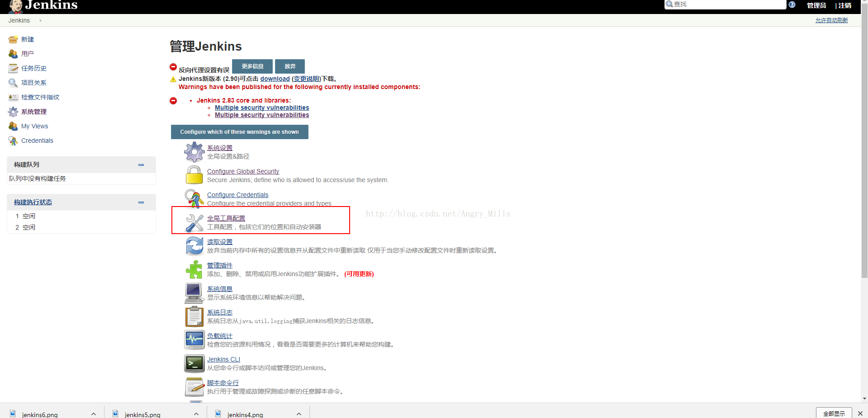Open the 系统日志 link
Viewport: 868px width, 418px height.
pyautogui.click(x=220, y=312)
